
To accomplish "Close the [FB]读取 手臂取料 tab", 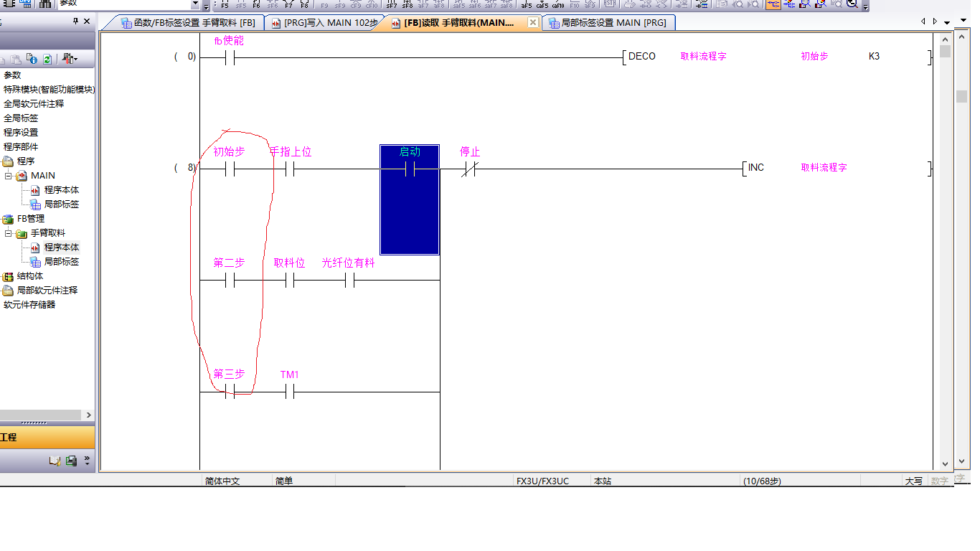I will click(x=532, y=23).
